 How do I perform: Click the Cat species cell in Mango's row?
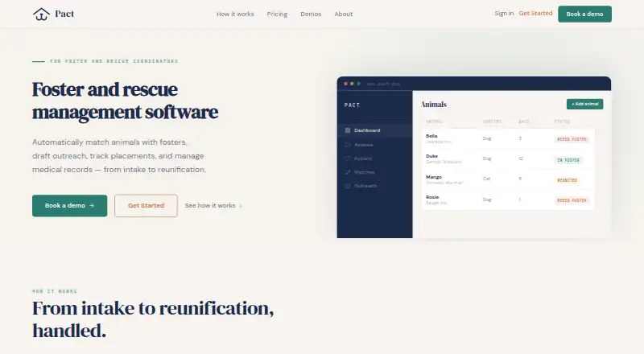486,179
